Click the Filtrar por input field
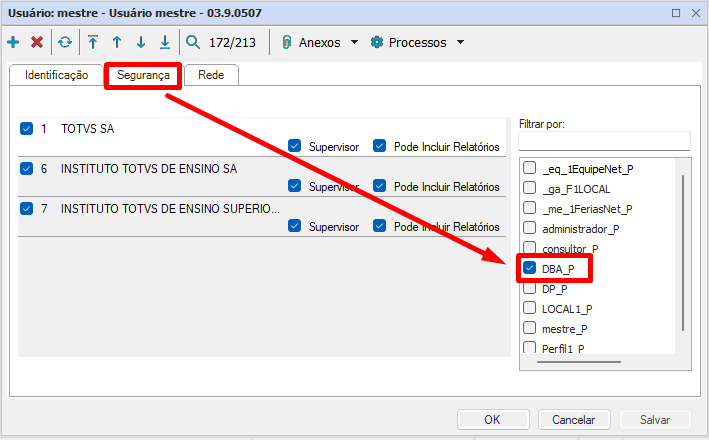The image size is (709, 440). tap(604, 141)
